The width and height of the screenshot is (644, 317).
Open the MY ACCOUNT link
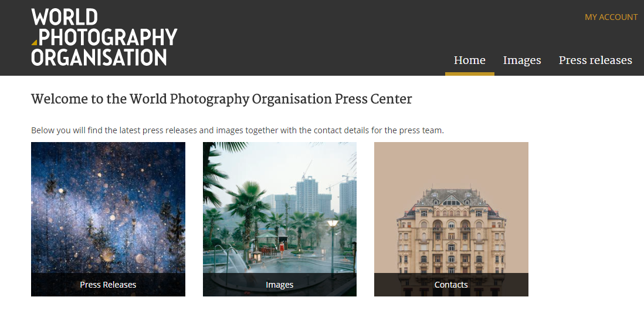click(611, 17)
